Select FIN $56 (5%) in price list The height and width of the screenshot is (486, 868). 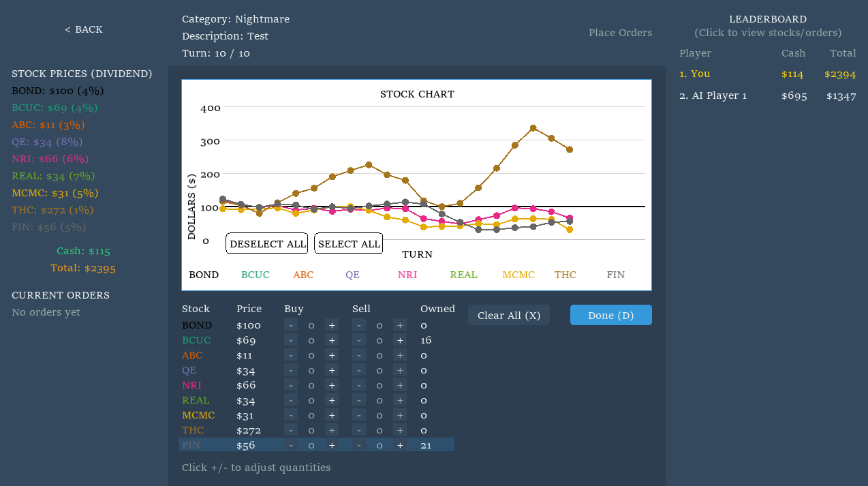click(49, 227)
